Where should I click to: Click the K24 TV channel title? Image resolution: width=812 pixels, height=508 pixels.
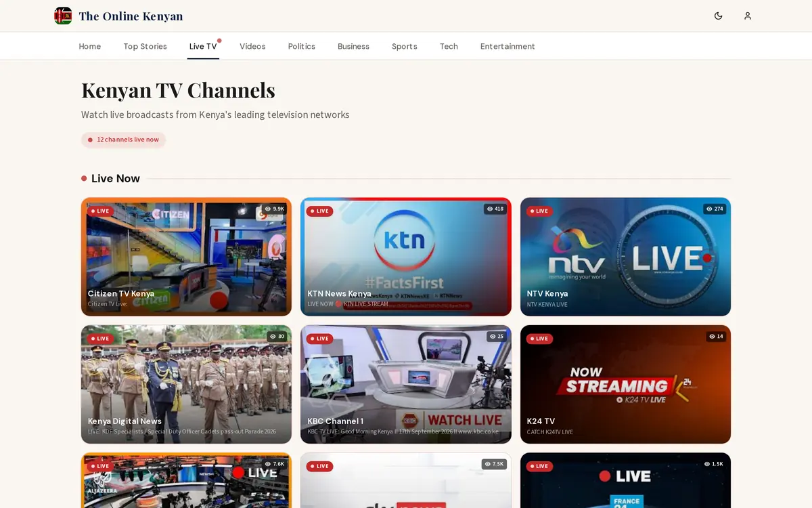click(541, 421)
